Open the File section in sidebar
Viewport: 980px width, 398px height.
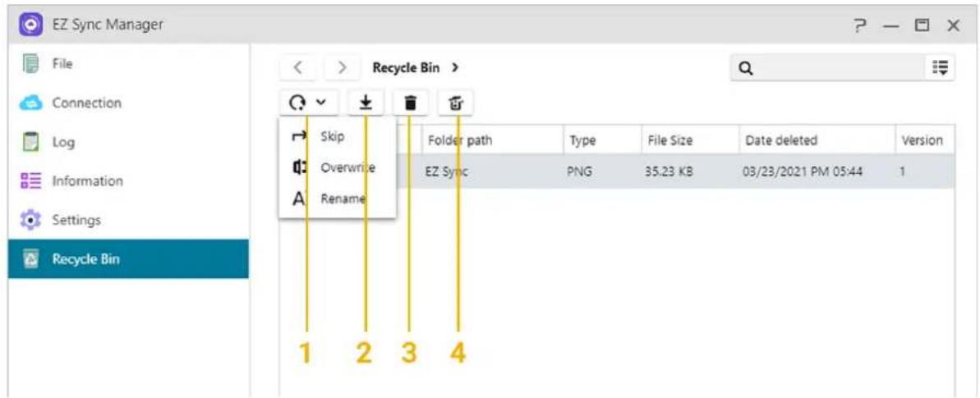tap(64, 63)
